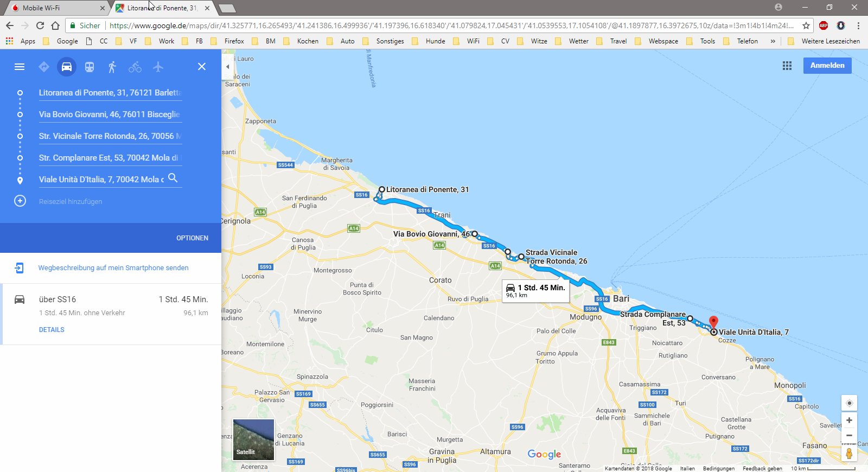Open 'Bedingungen' link in map footer
868x472 pixels.
pos(719,469)
